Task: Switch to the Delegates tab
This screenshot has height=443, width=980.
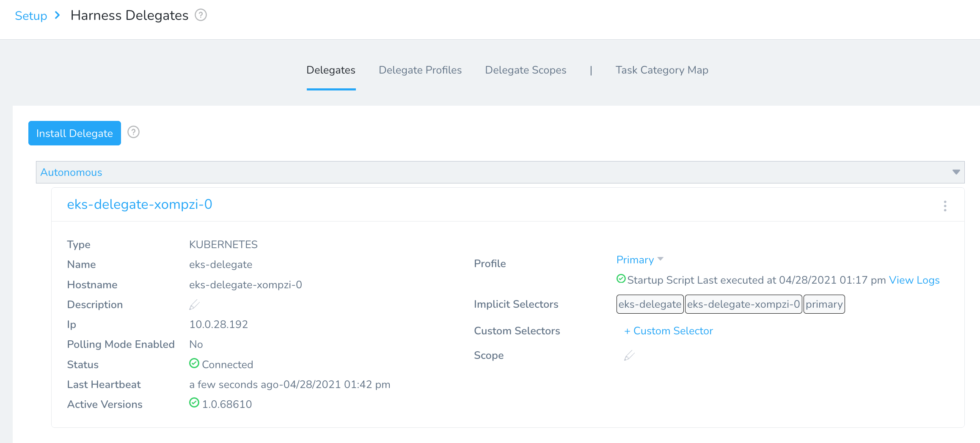Action: click(x=331, y=70)
